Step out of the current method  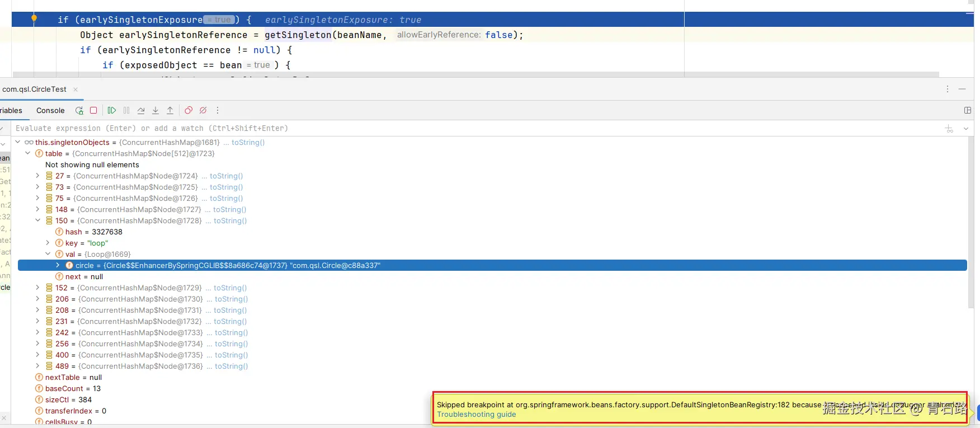tap(170, 111)
